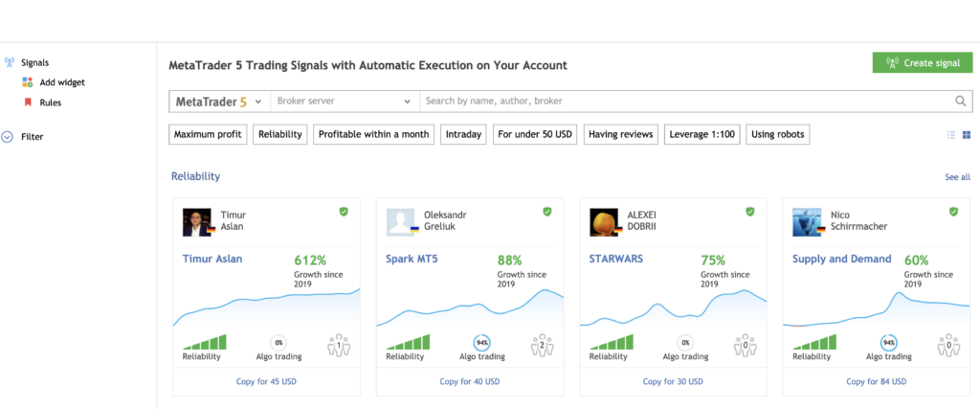The image size is (980, 409).
Task: Open the Timur Aslan signal title
Action: (212, 259)
